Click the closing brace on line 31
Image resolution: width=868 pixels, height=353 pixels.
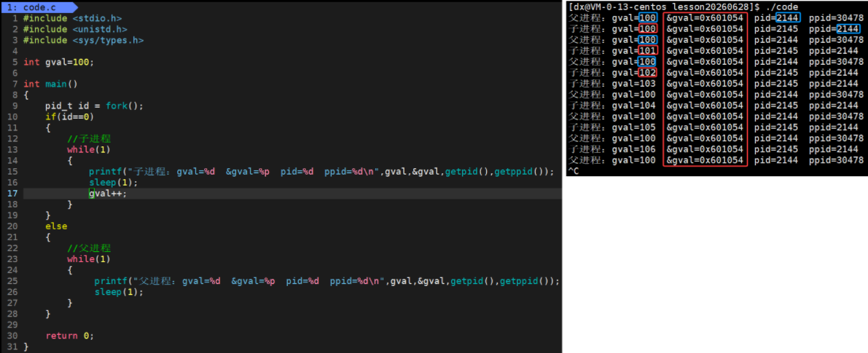click(26, 347)
